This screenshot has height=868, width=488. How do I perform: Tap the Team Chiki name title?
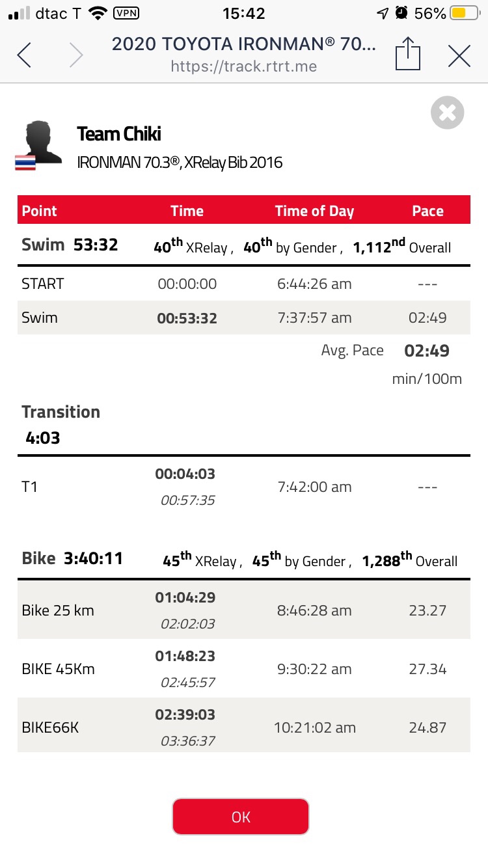point(119,134)
